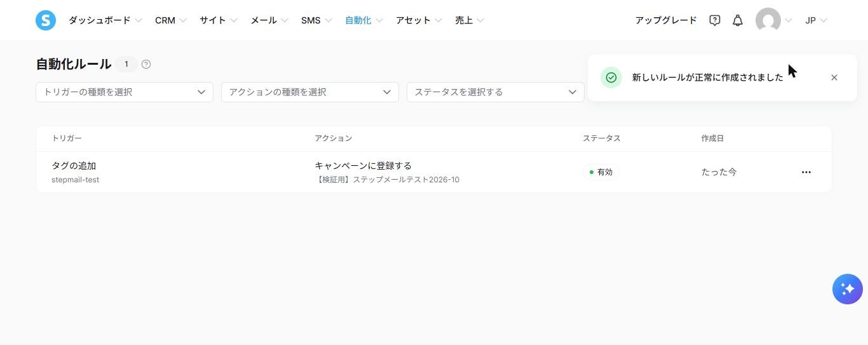Click the 作成日 column header
868x345 pixels.
tap(712, 139)
